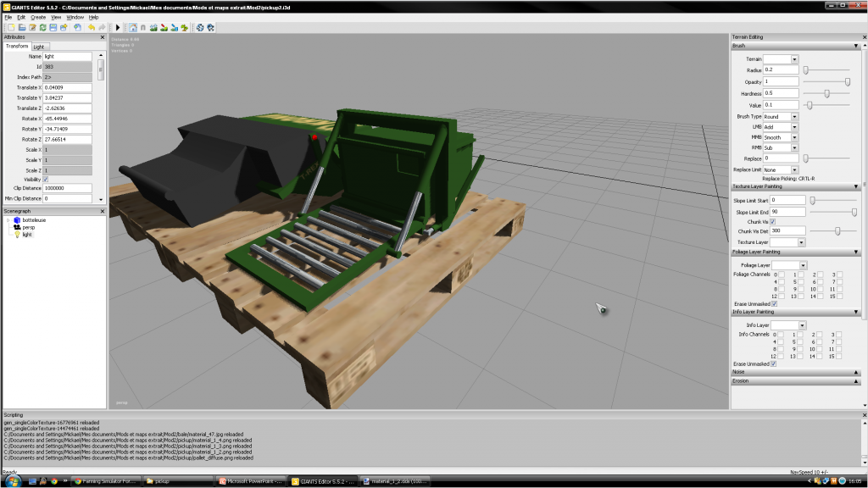The image size is (868, 488).
Task: Toggle Foliage Erase Unmasked checkbox
Action: point(775,304)
